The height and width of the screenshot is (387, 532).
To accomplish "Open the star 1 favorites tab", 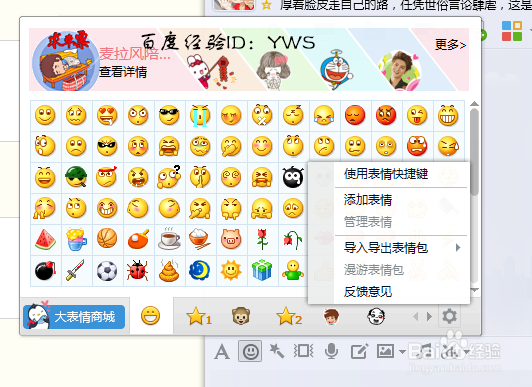I will coord(199,316).
